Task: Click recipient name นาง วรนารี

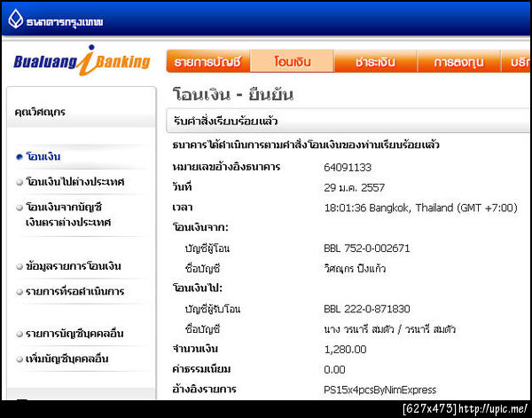Action: click(x=389, y=329)
